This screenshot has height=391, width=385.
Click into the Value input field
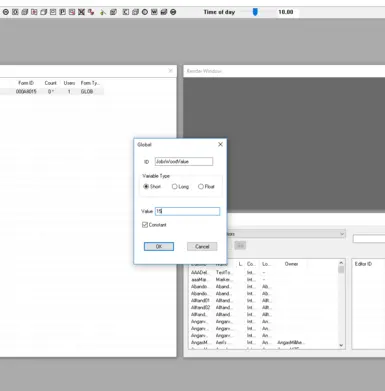click(187, 211)
